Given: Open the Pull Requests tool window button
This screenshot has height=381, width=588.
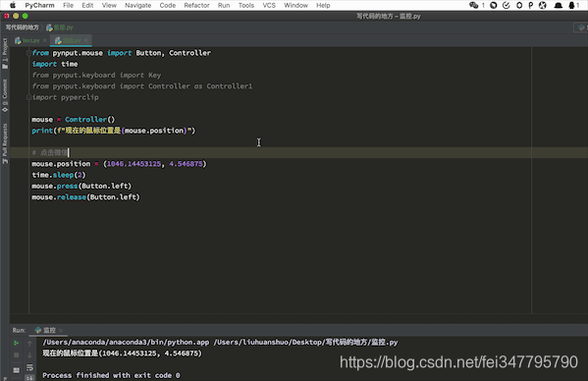Looking at the screenshot, I should (x=5, y=143).
